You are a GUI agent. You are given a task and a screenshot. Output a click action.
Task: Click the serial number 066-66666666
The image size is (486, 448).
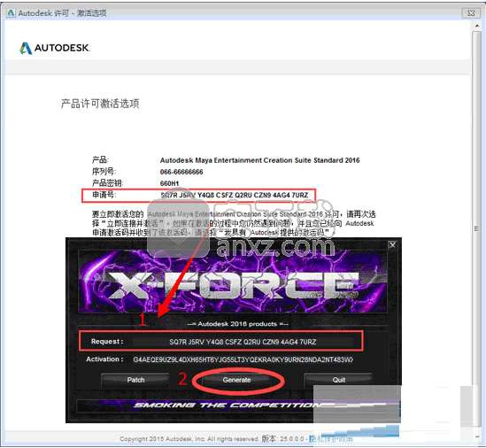point(181,172)
